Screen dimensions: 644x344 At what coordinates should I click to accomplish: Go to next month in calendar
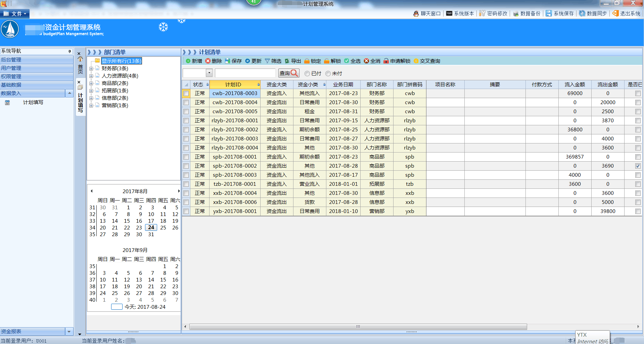point(179,191)
